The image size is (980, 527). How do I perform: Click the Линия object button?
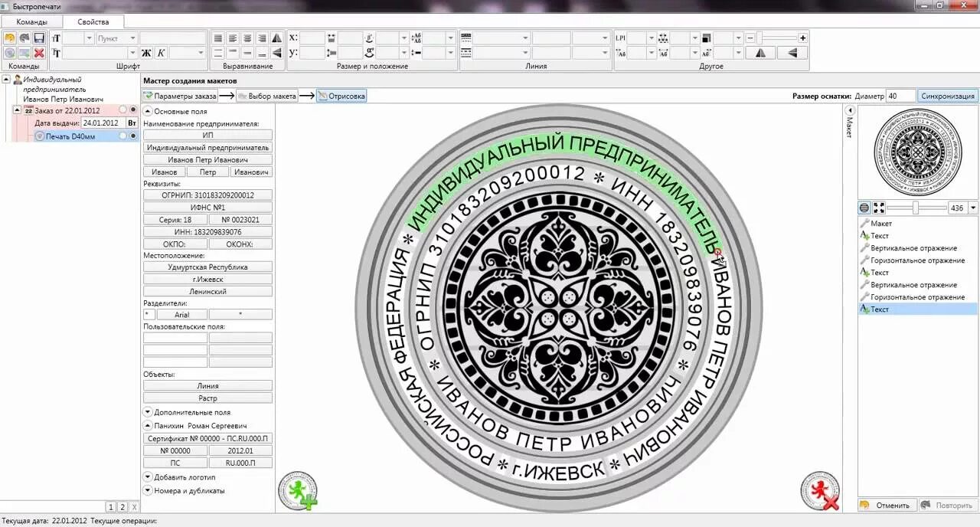coord(207,386)
